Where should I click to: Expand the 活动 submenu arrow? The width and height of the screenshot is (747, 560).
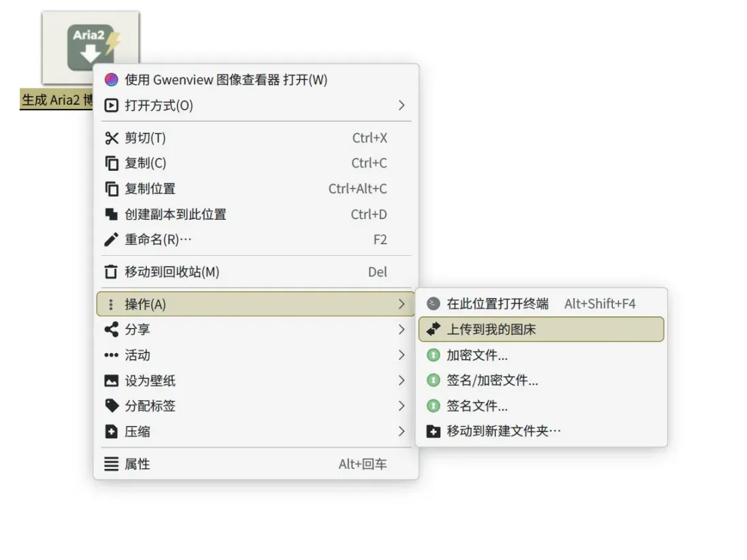pyautogui.click(x=401, y=355)
